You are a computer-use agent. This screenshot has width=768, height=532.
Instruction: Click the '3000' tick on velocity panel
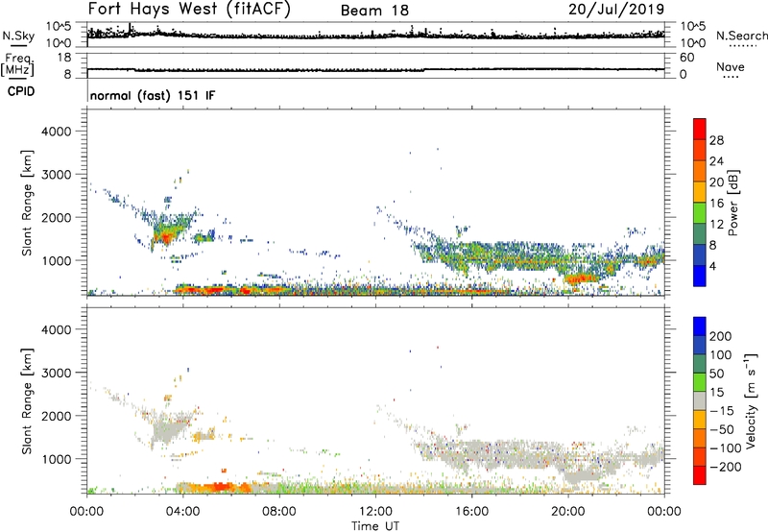[56, 373]
